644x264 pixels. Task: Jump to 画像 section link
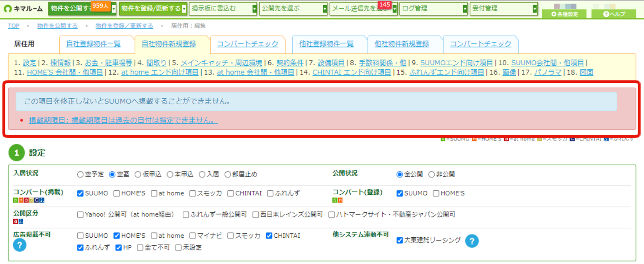tap(509, 72)
